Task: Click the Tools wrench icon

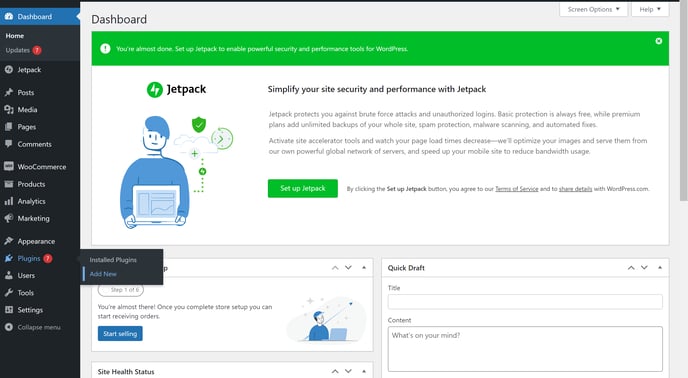Action: [9, 292]
